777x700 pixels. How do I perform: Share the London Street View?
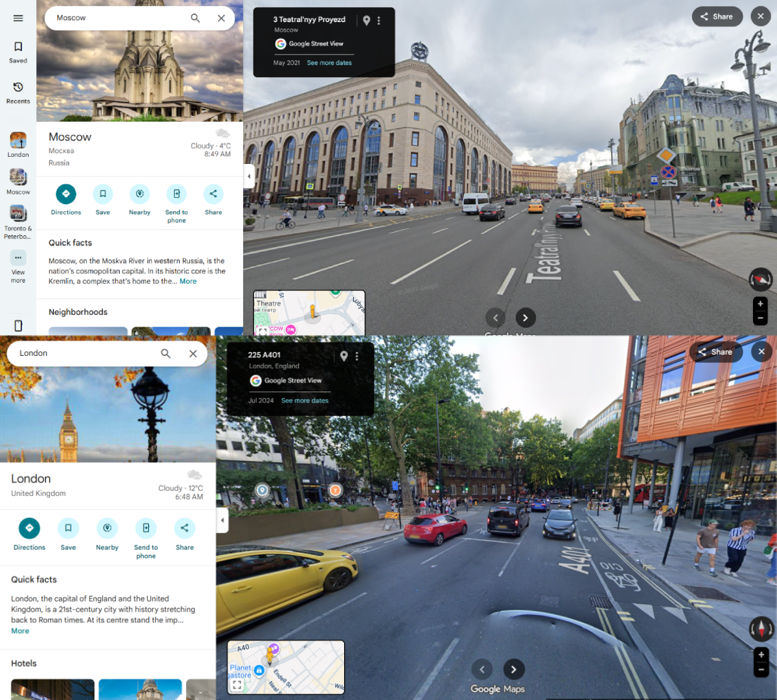click(715, 352)
